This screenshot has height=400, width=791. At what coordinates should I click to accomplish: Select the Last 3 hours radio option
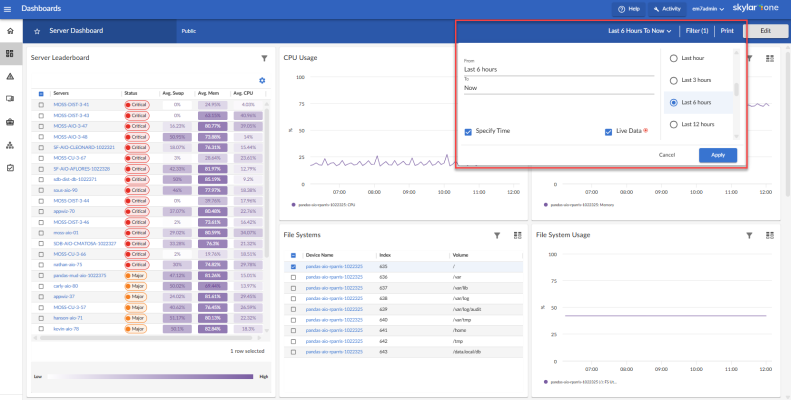pos(673,80)
